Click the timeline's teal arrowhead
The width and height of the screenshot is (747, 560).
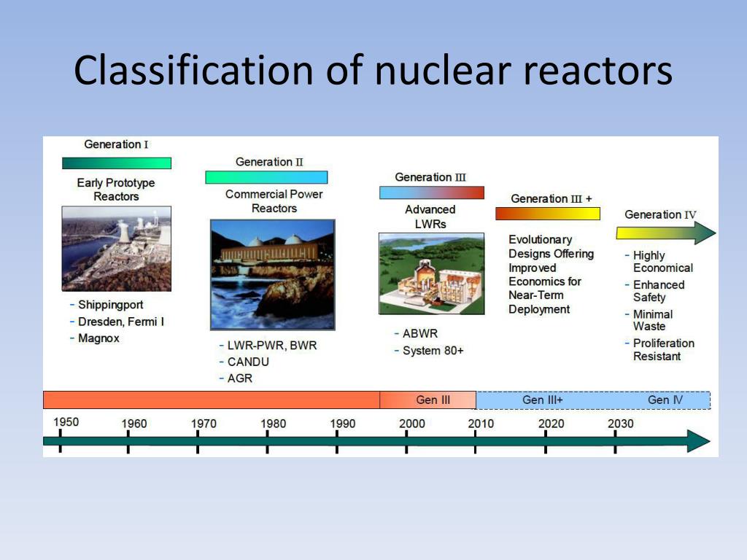pyautogui.click(x=698, y=441)
